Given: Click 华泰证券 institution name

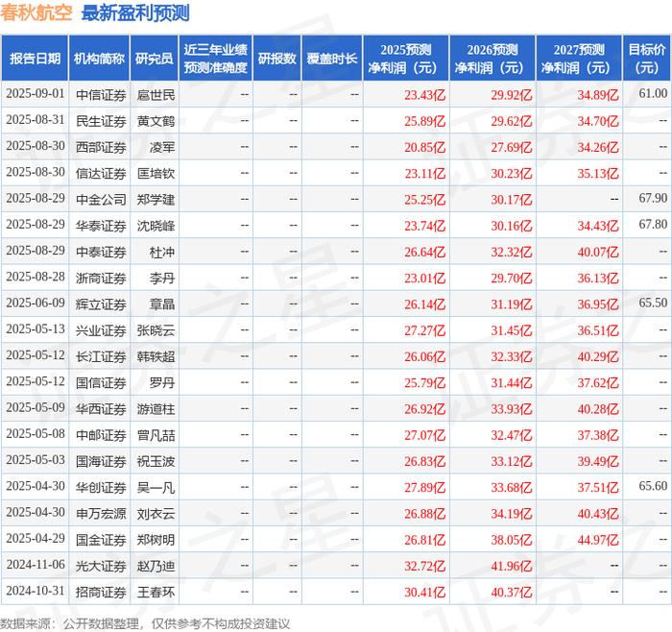Looking at the screenshot, I should (101, 226).
